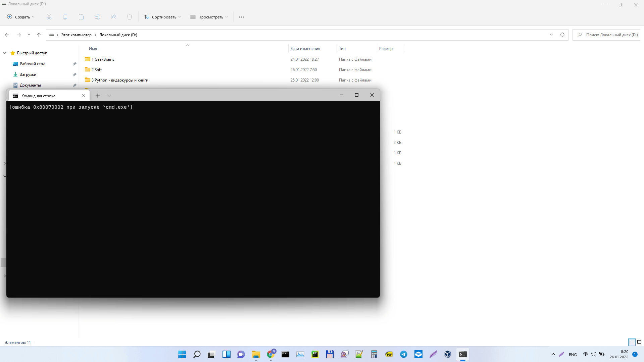
Task: Expand recent locations chevron beside forward arrow
Action: pyautogui.click(x=29, y=35)
